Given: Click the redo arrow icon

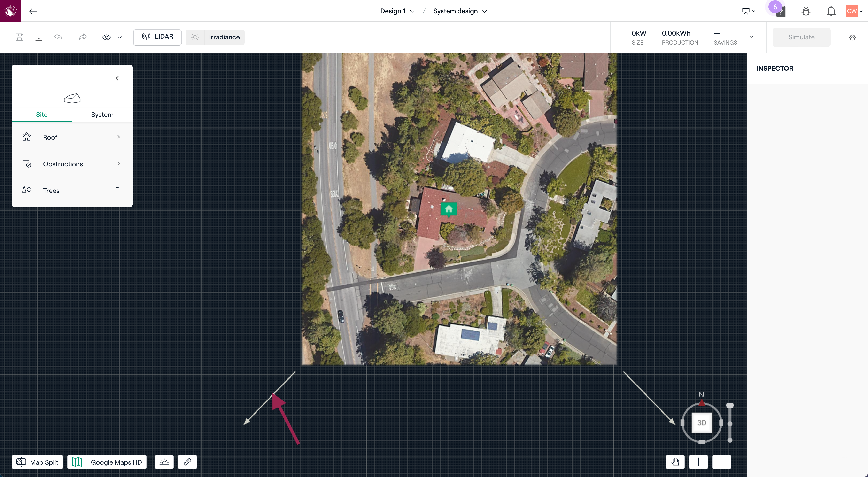Looking at the screenshot, I should pos(83,37).
